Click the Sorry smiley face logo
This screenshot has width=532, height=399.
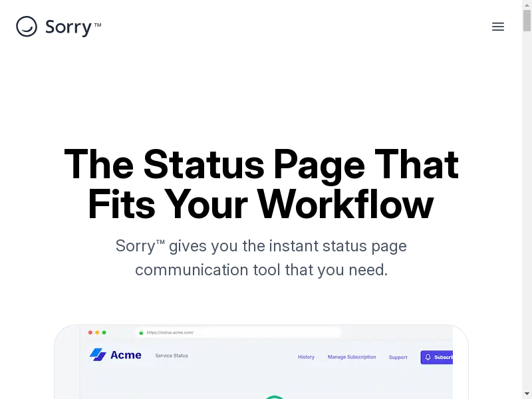(27, 27)
